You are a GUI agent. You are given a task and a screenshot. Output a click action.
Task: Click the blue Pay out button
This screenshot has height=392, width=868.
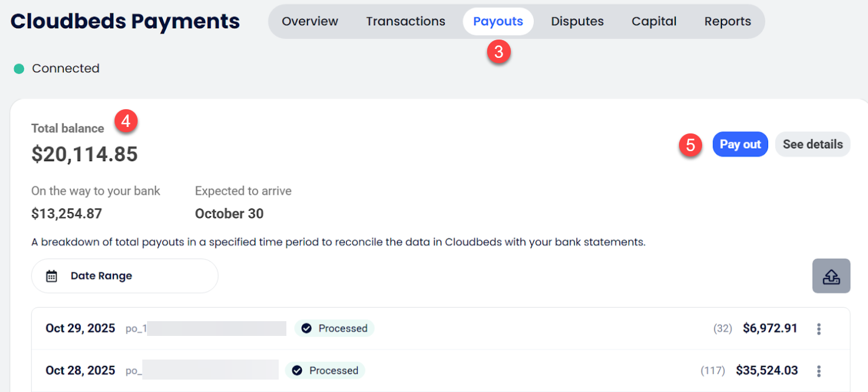pyautogui.click(x=740, y=145)
